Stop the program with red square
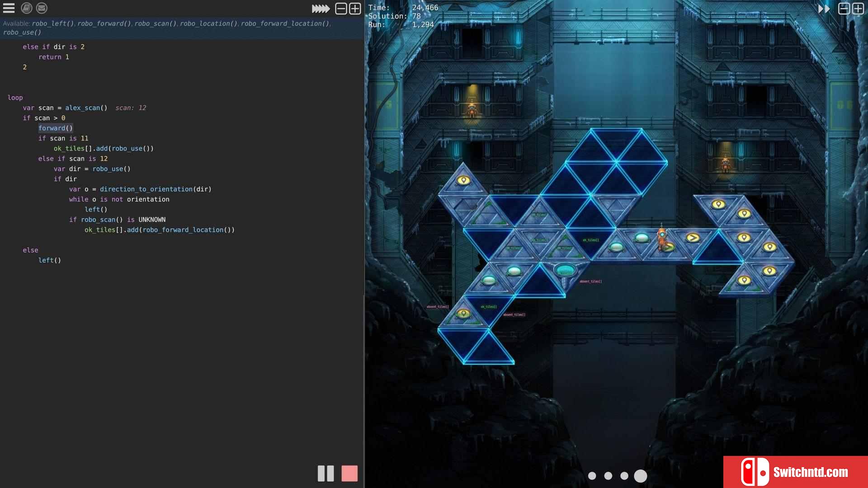Image resolution: width=868 pixels, height=488 pixels. pyautogui.click(x=349, y=473)
